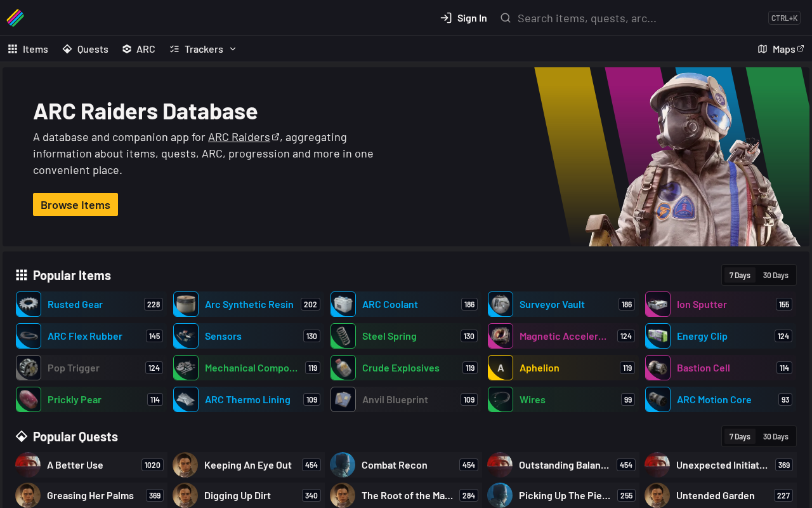Switch Popular Quests to 30 Days
The width and height of the screenshot is (812, 508).
pyautogui.click(x=775, y=436)
